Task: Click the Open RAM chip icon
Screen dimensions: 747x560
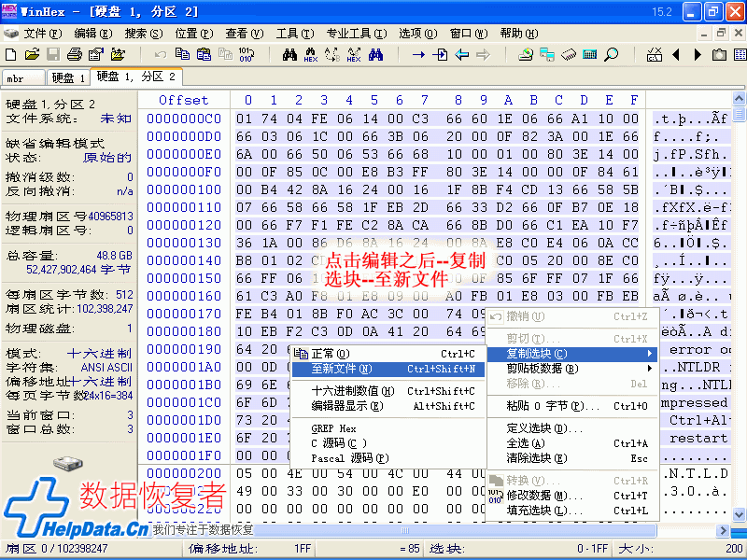Action: point(569,55)
